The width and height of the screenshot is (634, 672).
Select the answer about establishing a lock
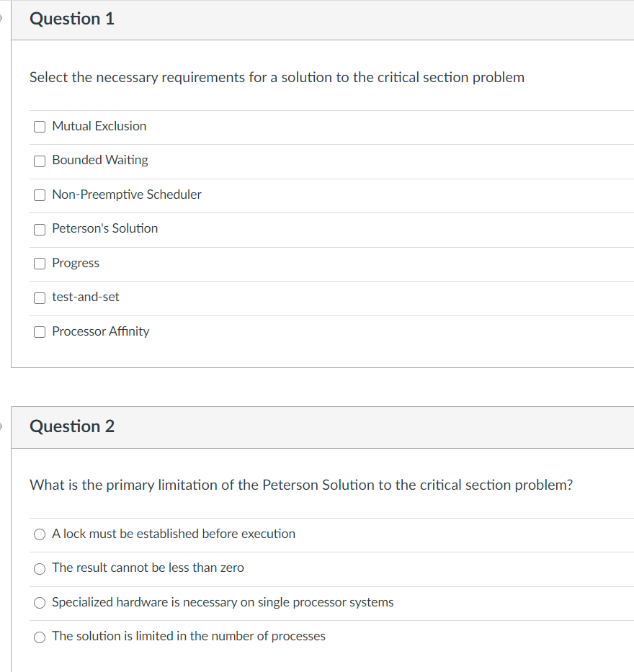pyautogui.click(x=40, y=534)
